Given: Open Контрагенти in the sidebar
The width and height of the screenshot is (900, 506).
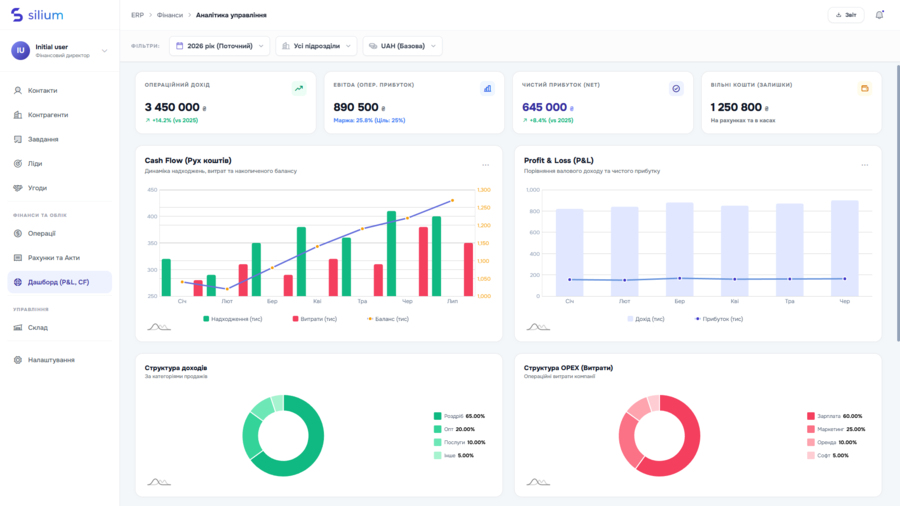Looking at the screenshot, I should pyautogui.click(x=48, y=115).
